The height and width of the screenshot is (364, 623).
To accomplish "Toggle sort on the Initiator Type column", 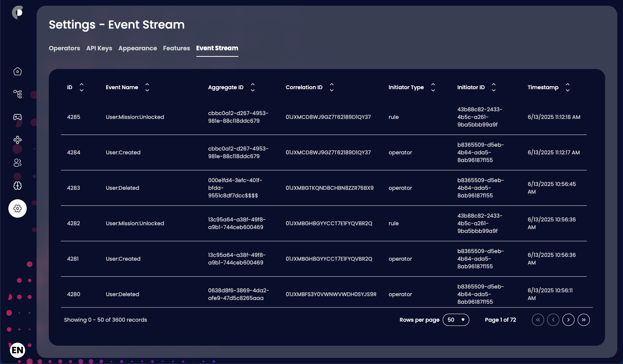I will tap(433, 87).
